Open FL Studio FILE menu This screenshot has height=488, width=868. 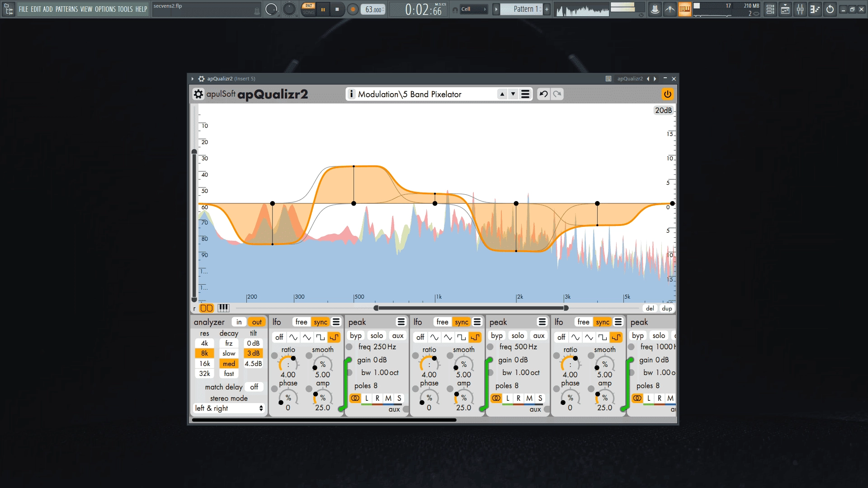[24, 9]
